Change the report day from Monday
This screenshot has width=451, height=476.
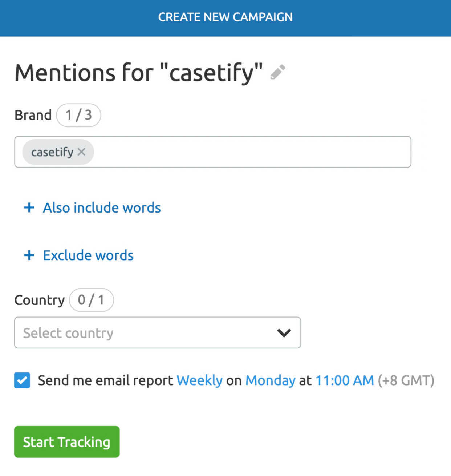point(270,380)
